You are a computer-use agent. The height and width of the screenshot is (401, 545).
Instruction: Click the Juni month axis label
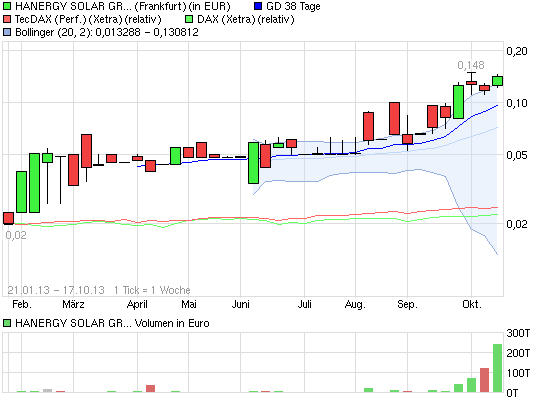tap(241, 304)
